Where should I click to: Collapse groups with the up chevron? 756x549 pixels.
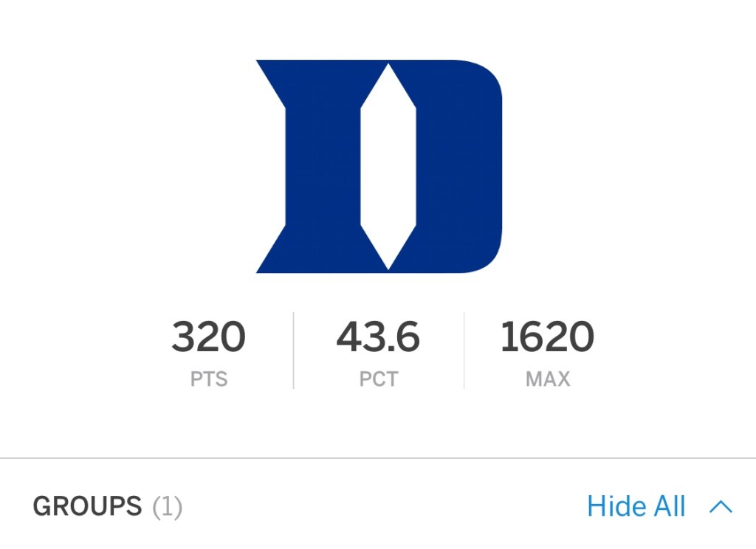[721, 507]
